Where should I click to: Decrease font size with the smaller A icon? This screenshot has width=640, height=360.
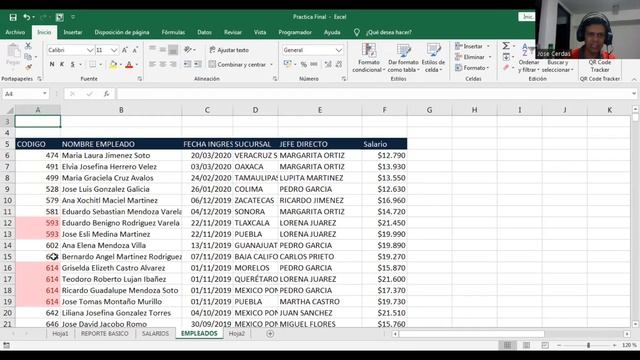click(135, 50)
